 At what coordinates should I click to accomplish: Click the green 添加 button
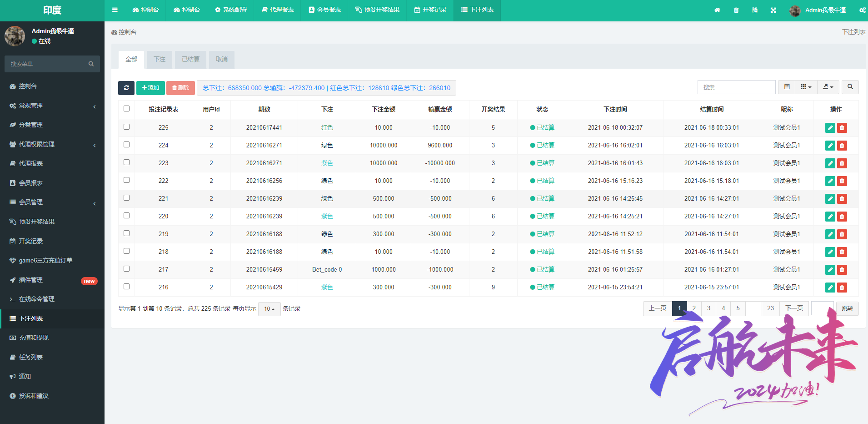tap(150, 88)
